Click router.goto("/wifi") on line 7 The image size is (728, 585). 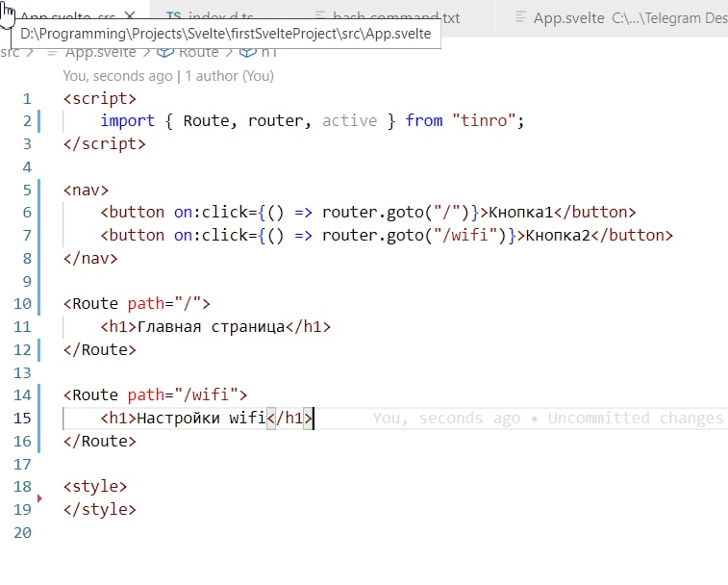(414, 235)
